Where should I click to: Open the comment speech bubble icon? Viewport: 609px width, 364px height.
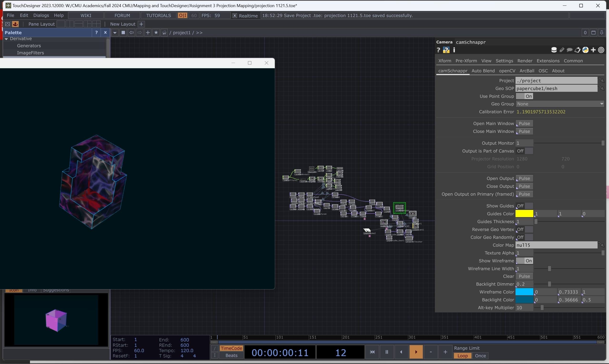click(570, 50)
